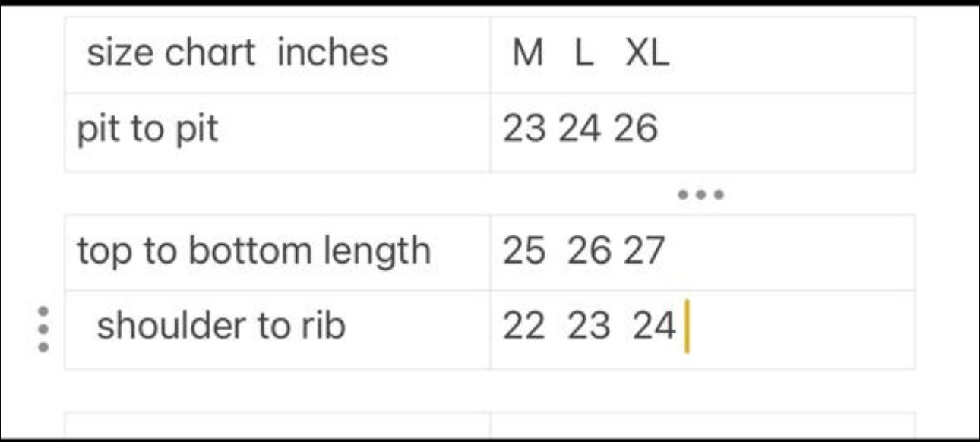Click the empty bottom-right table cell
The width and height of the screenshot is (980, 442).
(x=702, y=425)
